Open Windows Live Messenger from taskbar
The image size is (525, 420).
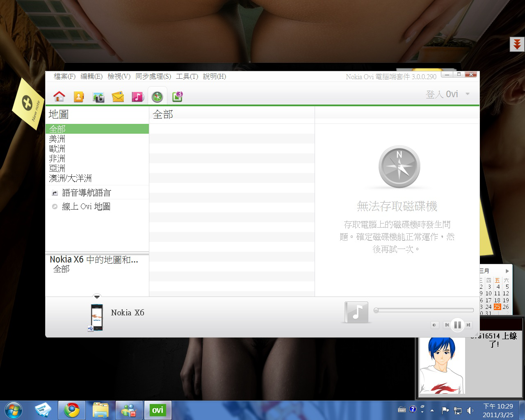pos(129,410)
